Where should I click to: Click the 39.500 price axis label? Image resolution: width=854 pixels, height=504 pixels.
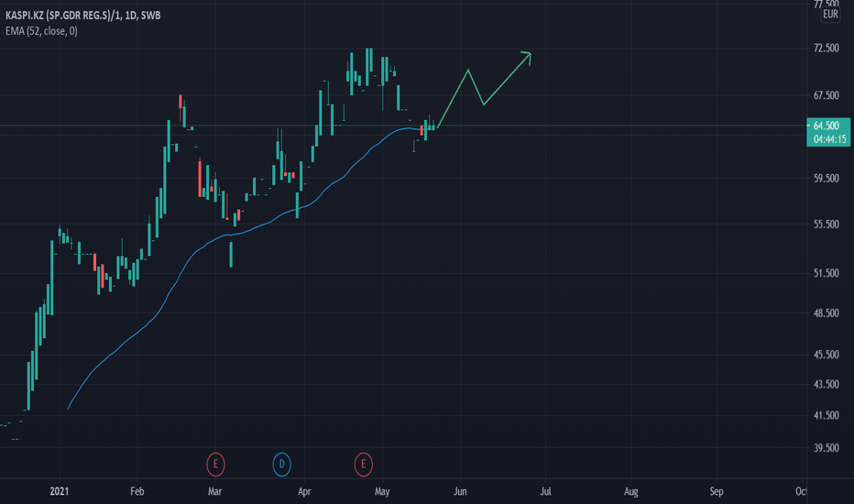(827, 448)
